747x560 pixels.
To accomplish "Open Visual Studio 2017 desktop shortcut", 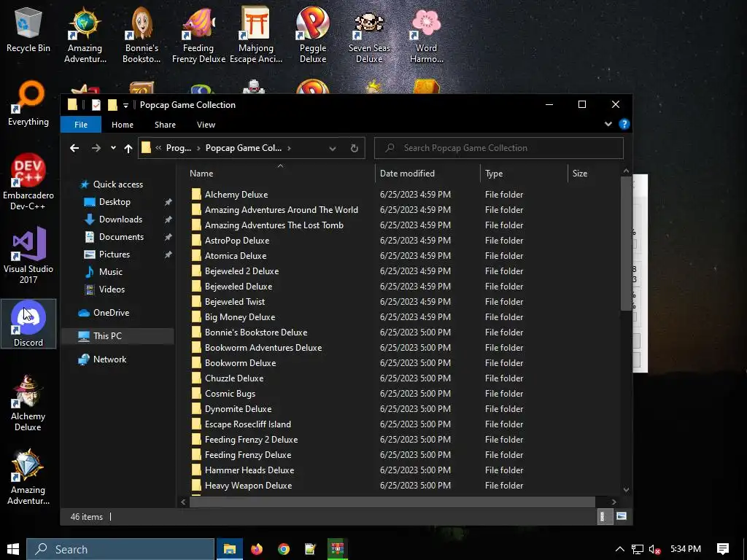I will point(28,256).
